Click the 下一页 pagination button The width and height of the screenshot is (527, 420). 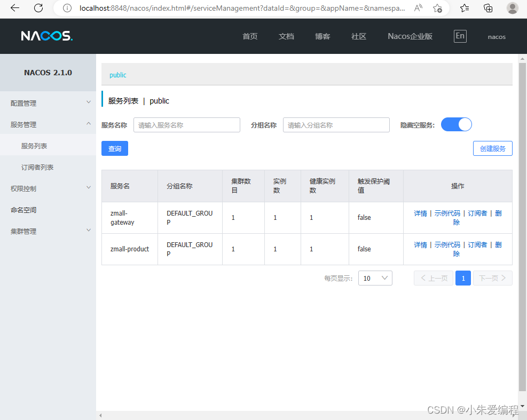pos(492,278)
